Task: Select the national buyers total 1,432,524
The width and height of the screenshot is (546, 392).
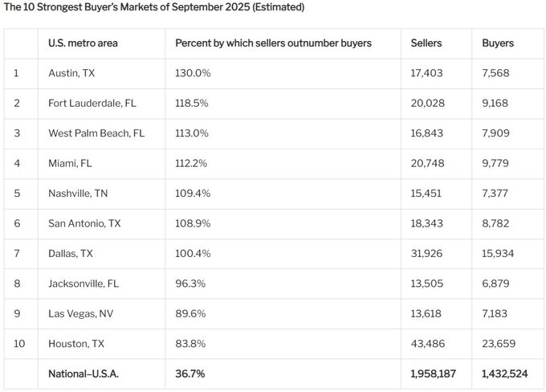Action: tap(506, 374)
